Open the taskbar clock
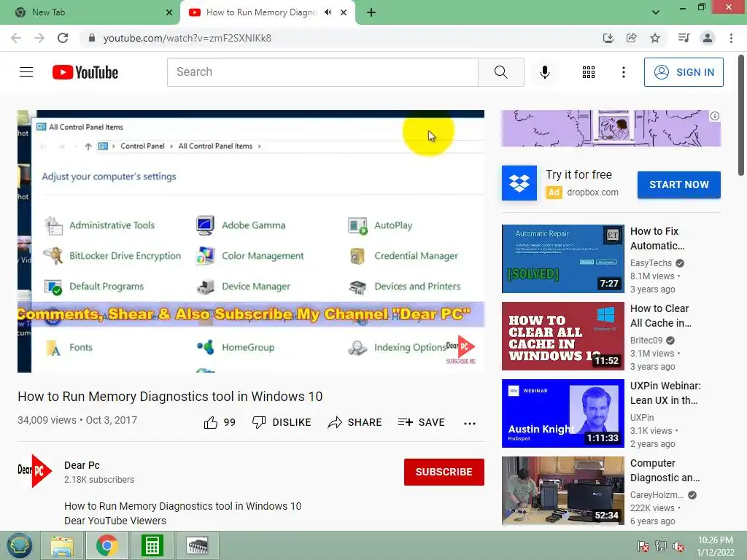This screenshot has height=560, width=747. tap(716, 546)
